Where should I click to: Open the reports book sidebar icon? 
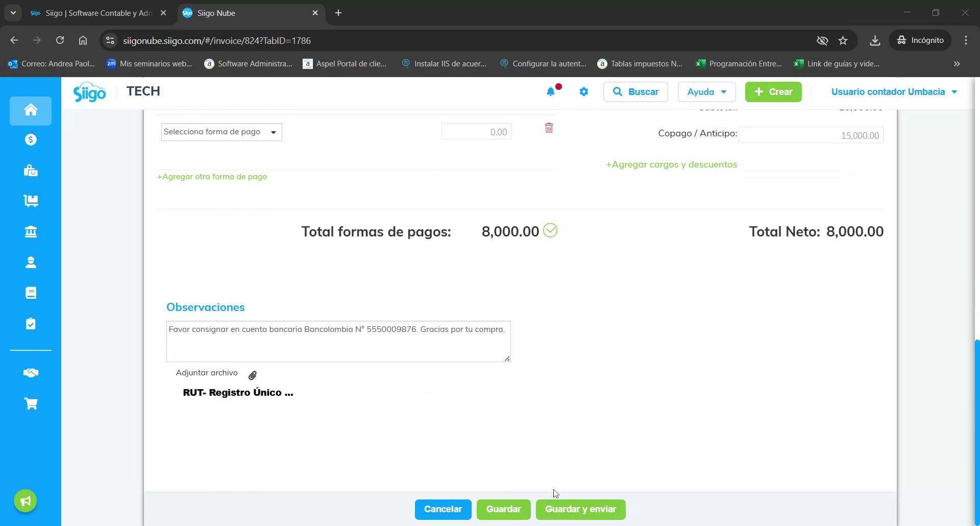[31, 293]
